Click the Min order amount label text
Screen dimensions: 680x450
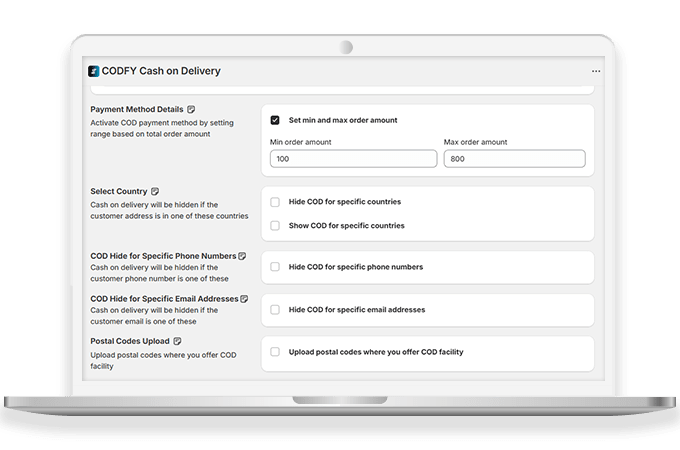pyautogui.click(x=301, y=142)
